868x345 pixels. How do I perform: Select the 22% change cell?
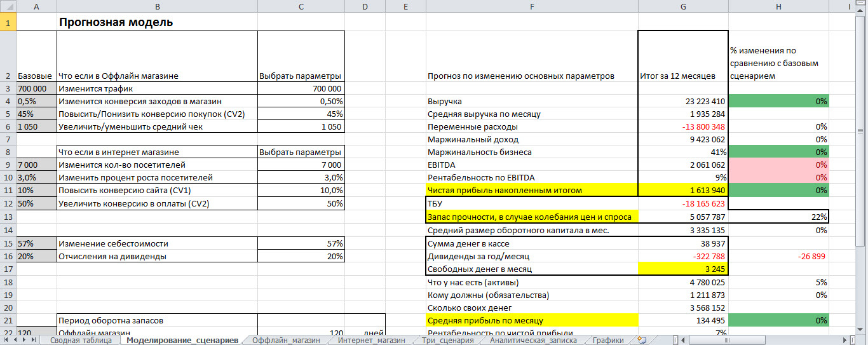point(778,217)
